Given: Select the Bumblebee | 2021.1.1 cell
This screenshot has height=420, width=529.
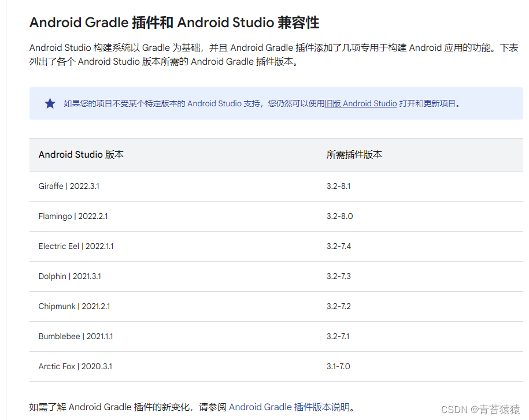Looking at the screenshot, I should tap(76, 336).
